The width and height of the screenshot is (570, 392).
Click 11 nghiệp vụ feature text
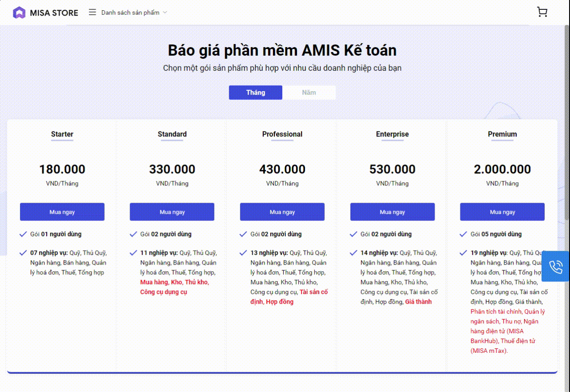point(179,273)
